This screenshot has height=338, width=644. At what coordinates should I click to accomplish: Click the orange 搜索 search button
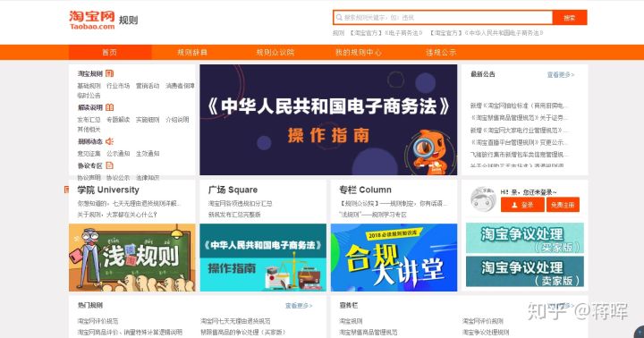[570, 18]
